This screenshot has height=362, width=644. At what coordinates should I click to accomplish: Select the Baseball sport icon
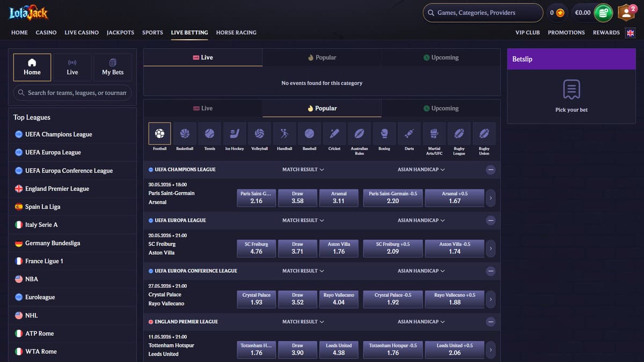[x=309, y=134]
